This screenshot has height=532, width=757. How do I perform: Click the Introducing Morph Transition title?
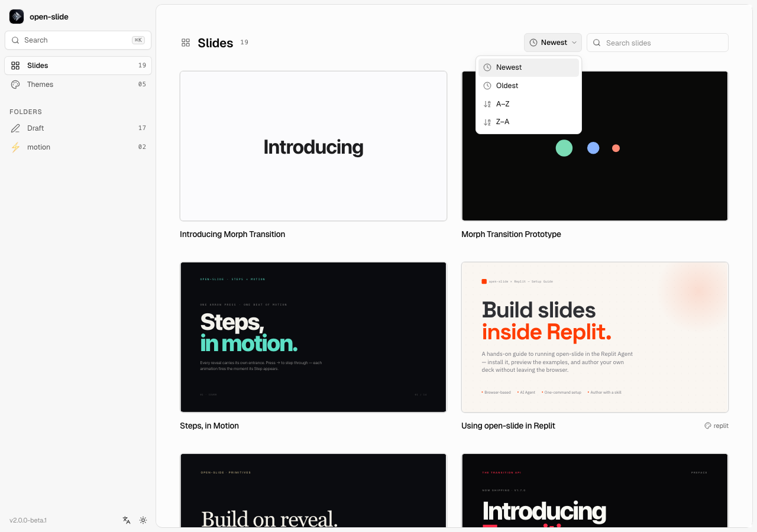pos(232,235)
